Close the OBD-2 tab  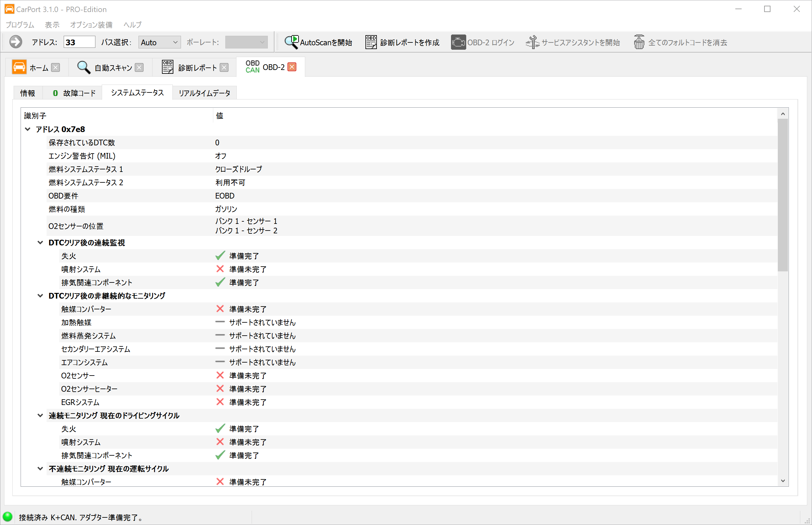click(x=292, y=67)
